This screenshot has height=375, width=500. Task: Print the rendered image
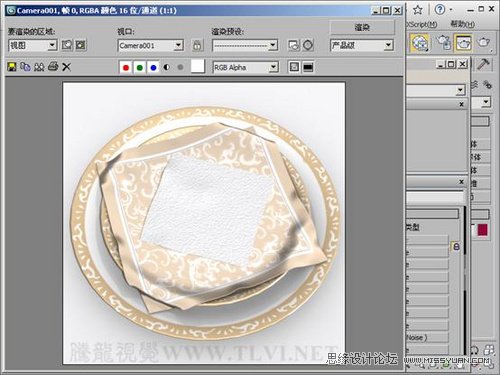coord(53,67)
